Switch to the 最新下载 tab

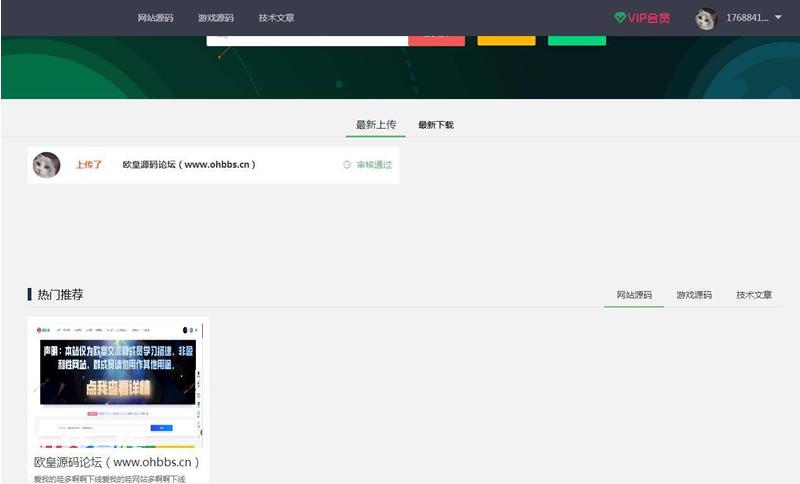click(436, 125)
